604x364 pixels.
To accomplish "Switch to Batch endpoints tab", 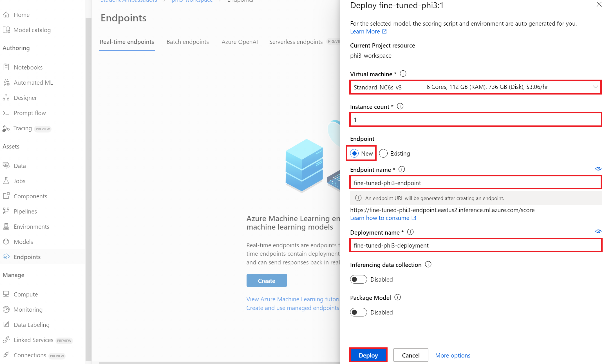I will pos(188,42).
